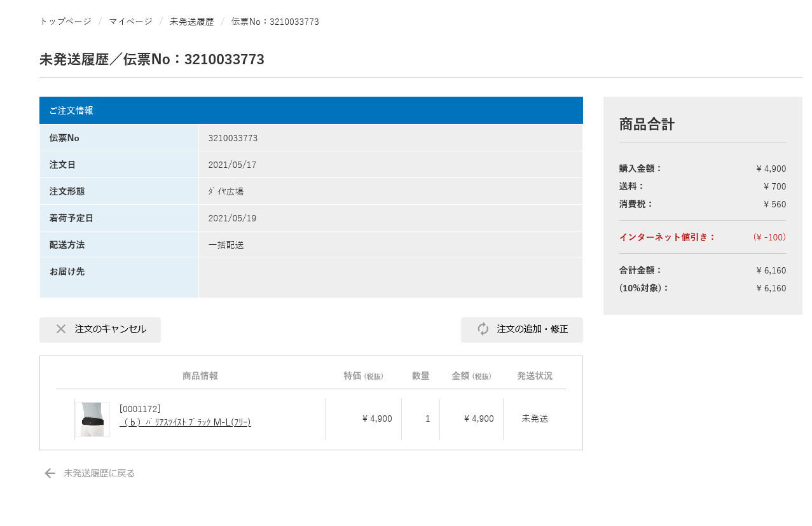Select the product code [0001172]
Screen dimensions: 812x526
[140, 409]
